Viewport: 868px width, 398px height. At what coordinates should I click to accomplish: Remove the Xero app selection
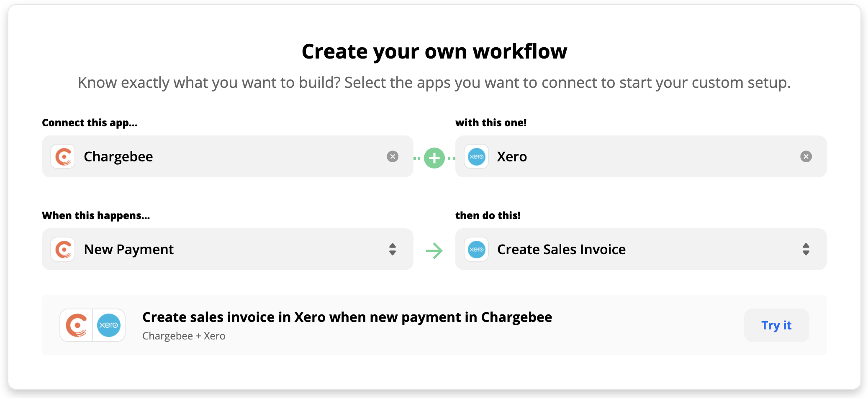[x=806, y=157]
